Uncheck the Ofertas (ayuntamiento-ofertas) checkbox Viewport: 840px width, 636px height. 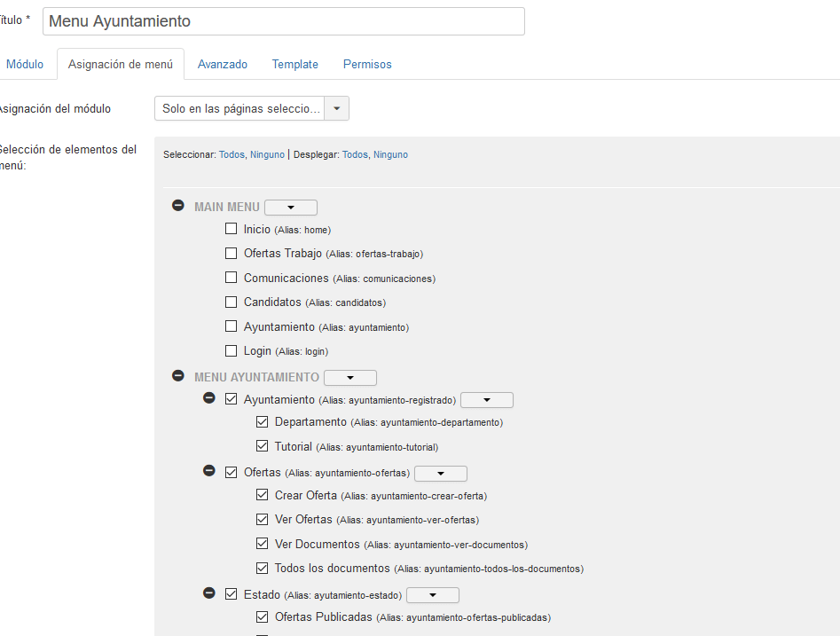click(231, 472)
